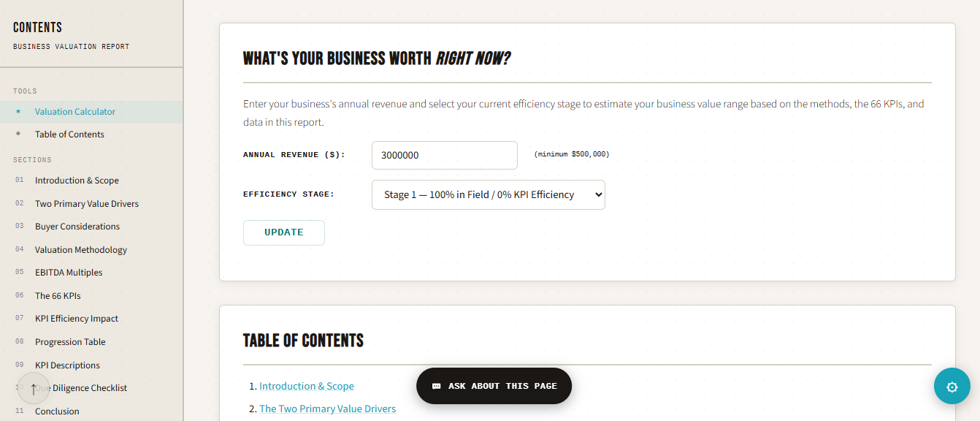Click the scroll-to-top arrow button
980x421 pixels.
[x=33, y=388]
